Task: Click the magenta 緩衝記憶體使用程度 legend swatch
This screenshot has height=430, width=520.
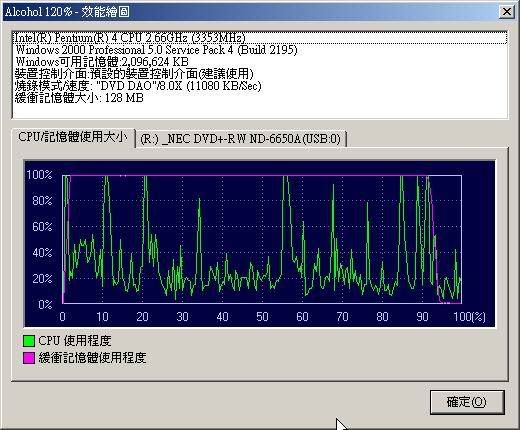Action: click(29, 358)
